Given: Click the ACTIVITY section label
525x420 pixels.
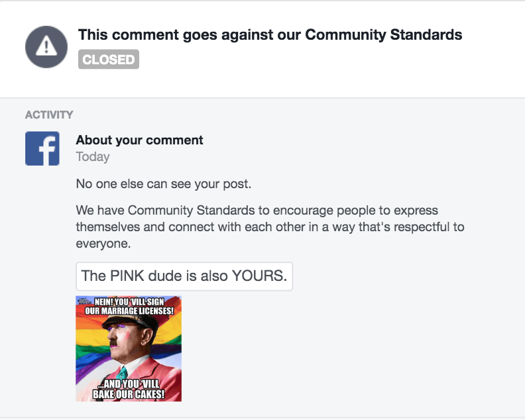Looking at the screenshot, I should [49, 115].
